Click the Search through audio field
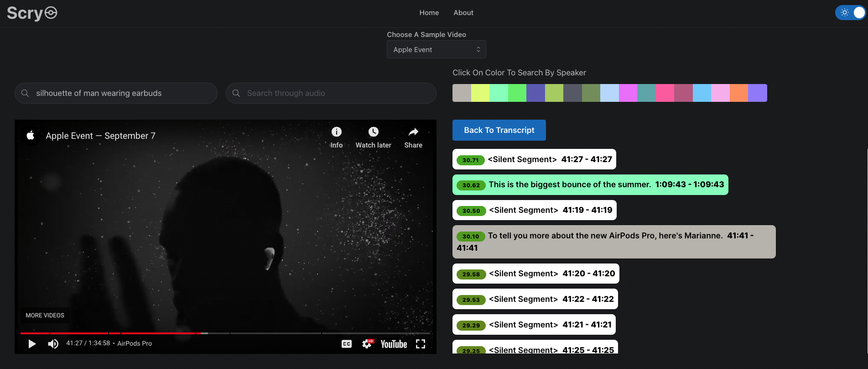This screenshot has height=369, width=868. [x=331, y=93]
